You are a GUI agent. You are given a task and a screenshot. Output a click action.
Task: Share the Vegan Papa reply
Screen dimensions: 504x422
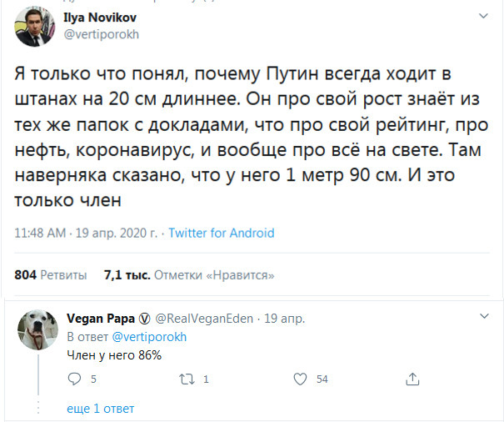(x=412, y=379)
